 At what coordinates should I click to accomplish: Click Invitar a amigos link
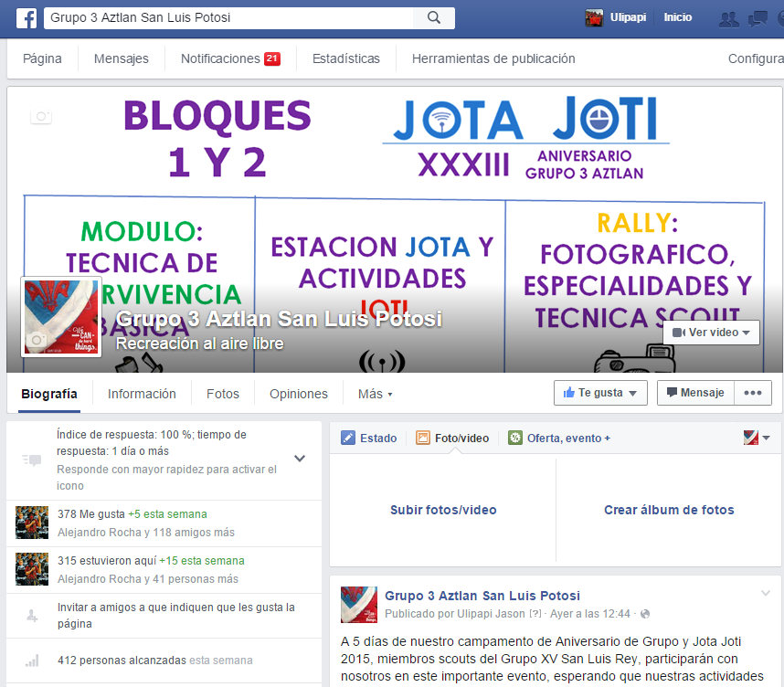point(176,616)
